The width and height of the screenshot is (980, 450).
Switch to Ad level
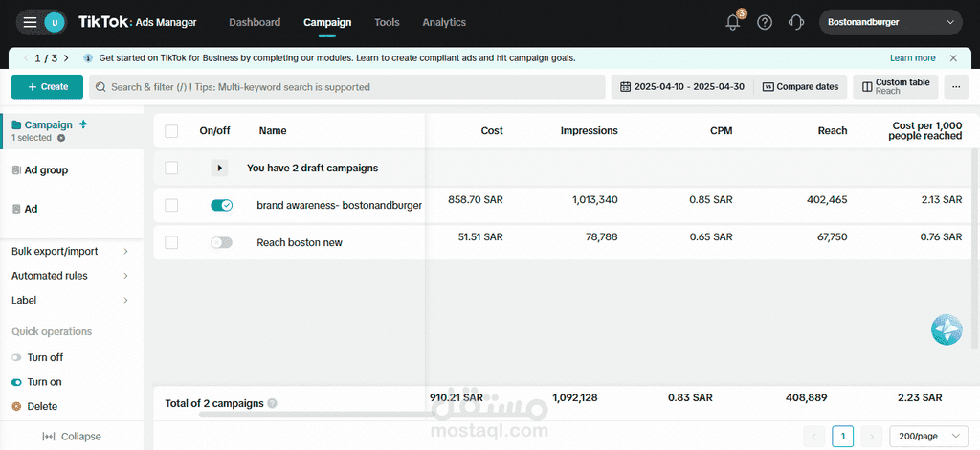click(25, 209)
